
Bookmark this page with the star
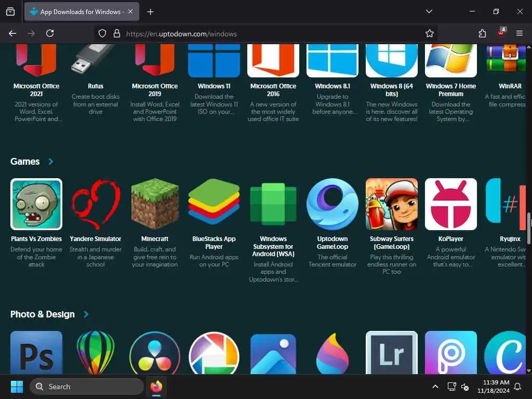(x=429, y=33)
